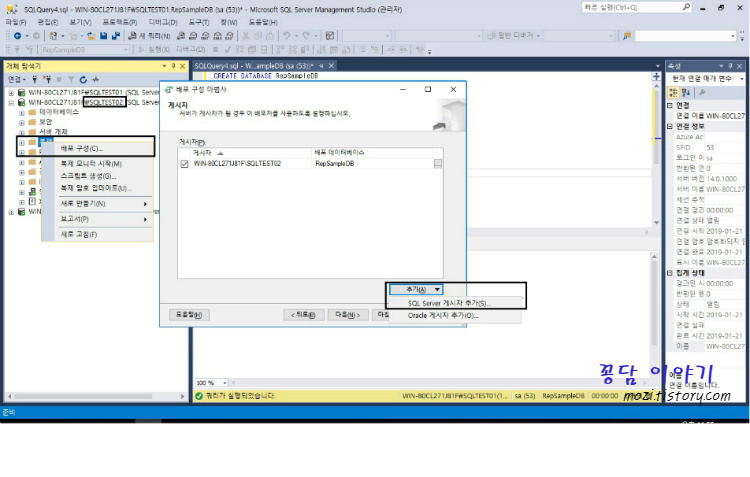Open the 편집(E) menu
Screen dimensions: 750x477
[x=48, y=22]
